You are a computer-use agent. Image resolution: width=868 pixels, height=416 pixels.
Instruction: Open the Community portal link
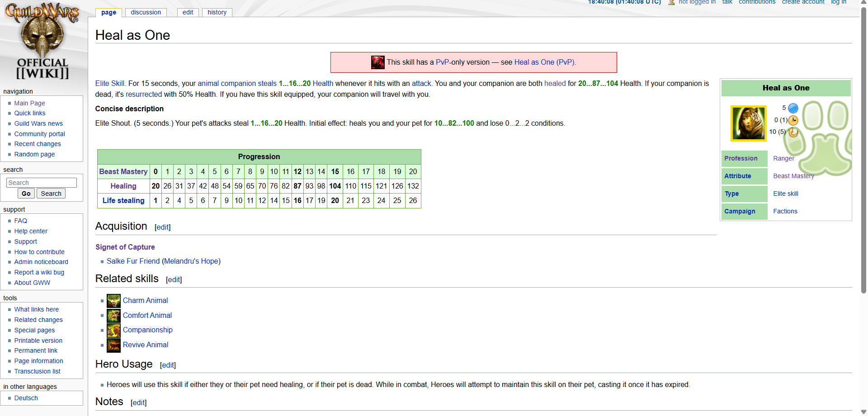(39, 134)
